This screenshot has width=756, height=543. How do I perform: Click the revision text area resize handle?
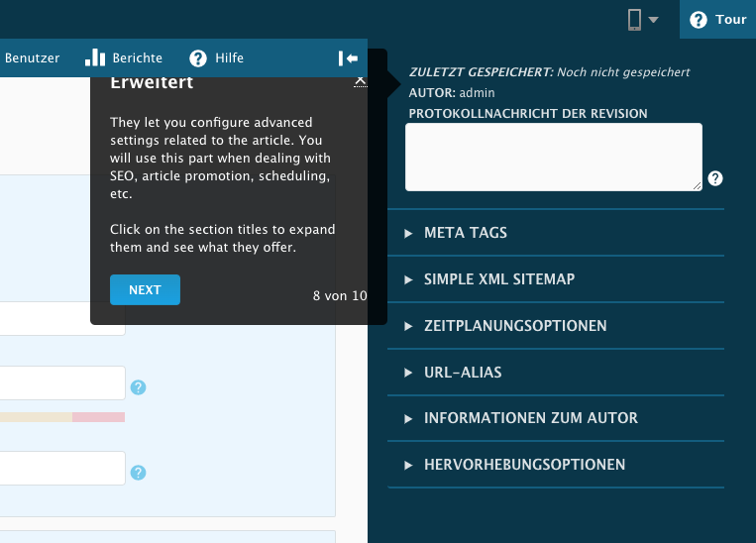click(697, 185)
